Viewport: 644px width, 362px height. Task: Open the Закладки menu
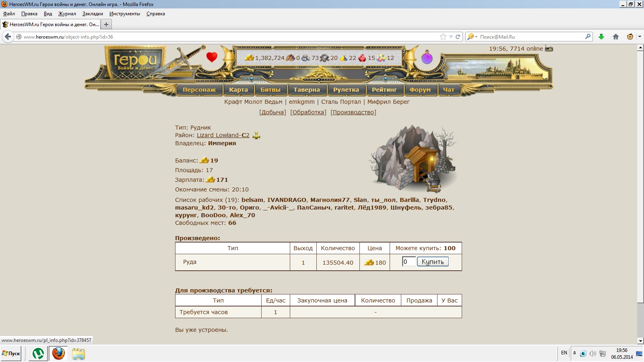pyautogui.click(x=93, y=14)
